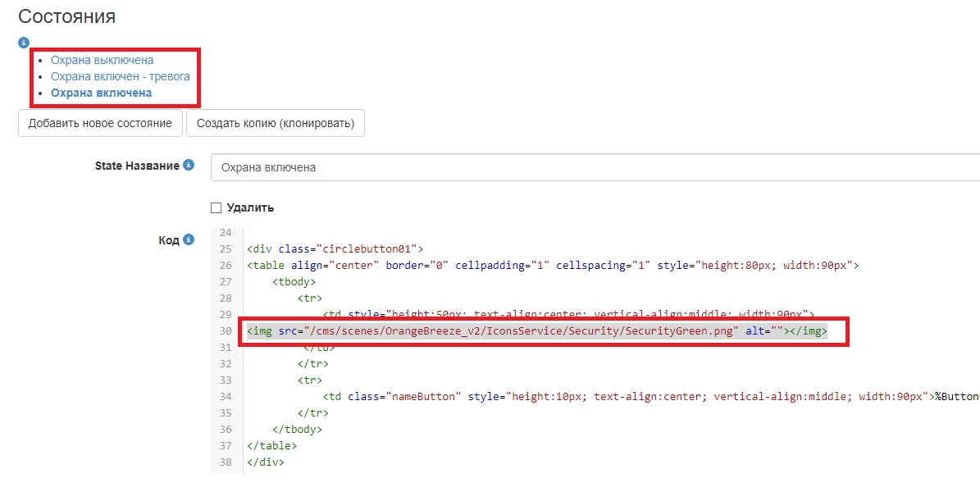
Task: Select the Охрана включен - тревога state
Action: pyautogui.click(x=120, y=76)
